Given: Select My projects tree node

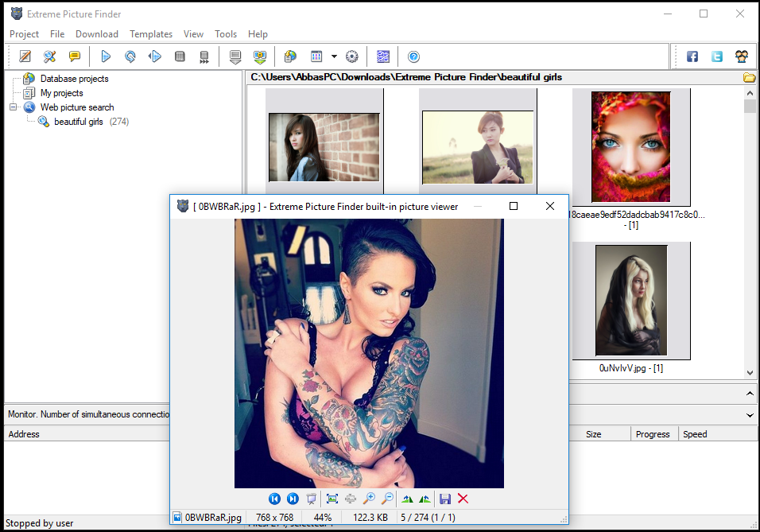Looking at the screenshot, I should point(61,93).
